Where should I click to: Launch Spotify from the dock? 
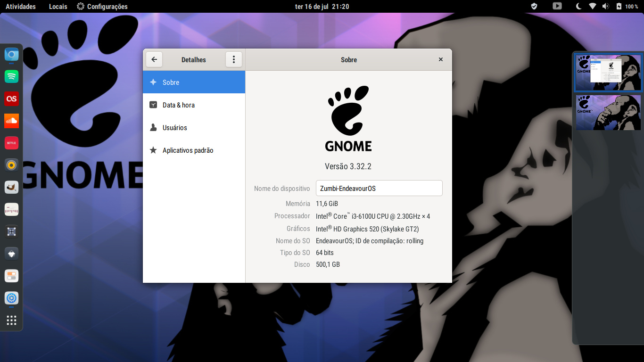(12, 76)
